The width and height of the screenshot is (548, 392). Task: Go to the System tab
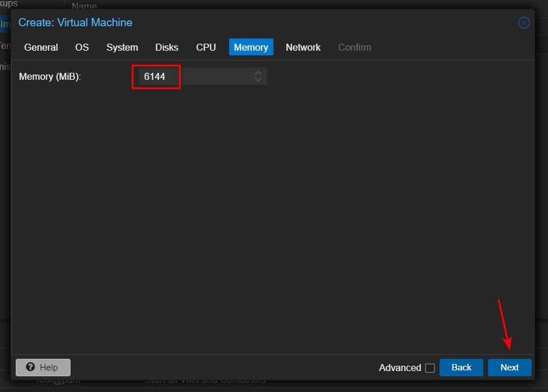[122, 47]
